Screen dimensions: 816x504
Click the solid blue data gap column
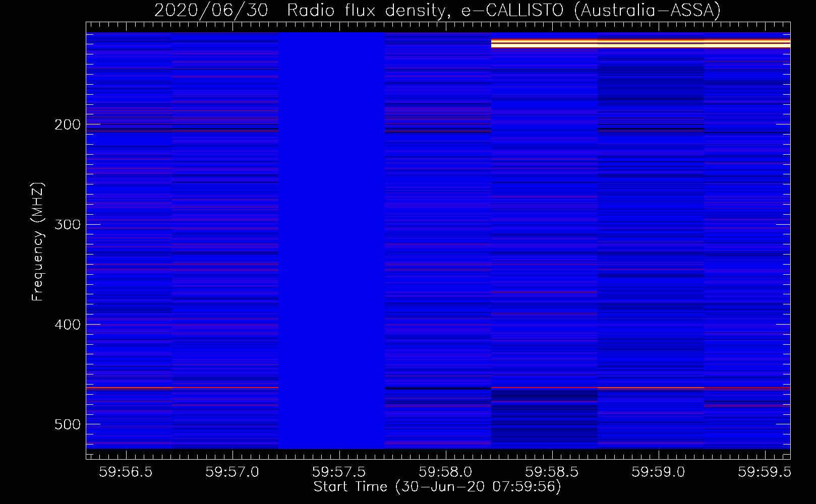[x=332, y=240]
